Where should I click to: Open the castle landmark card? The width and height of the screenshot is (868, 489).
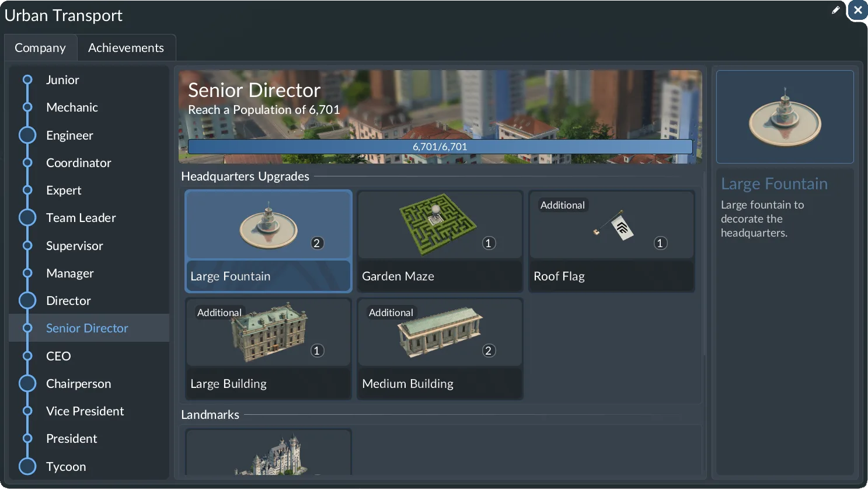[x=269, y=452]
